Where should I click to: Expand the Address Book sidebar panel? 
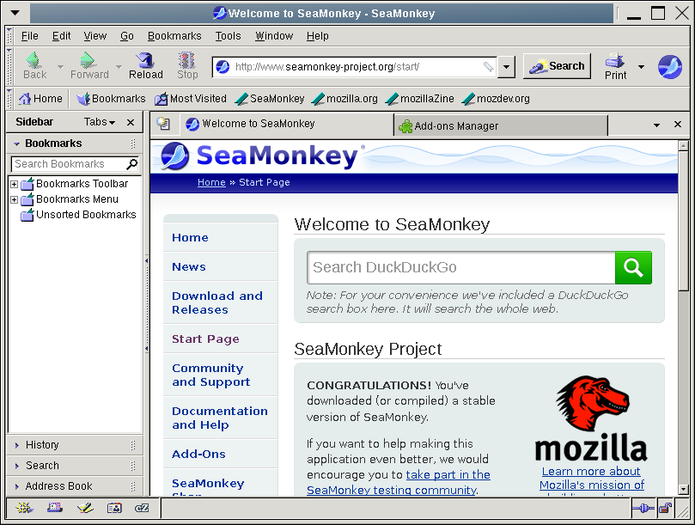74,486
